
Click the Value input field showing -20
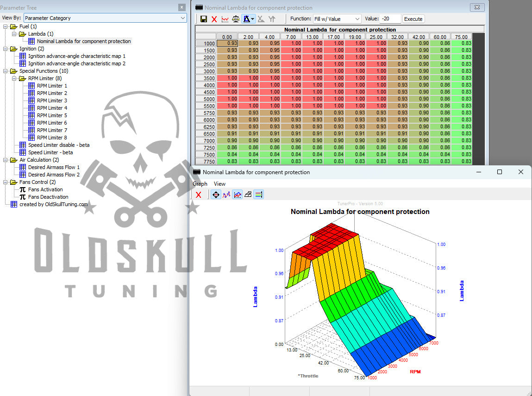click(x=390, y=19)
